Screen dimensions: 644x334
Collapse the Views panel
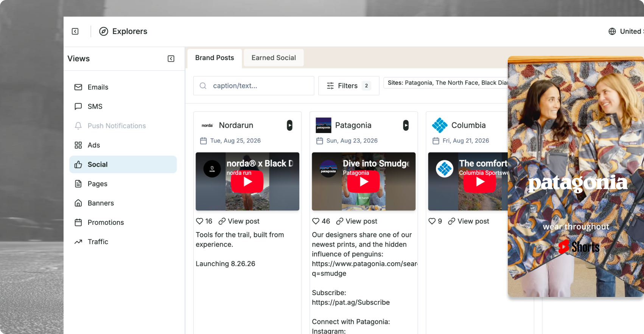click(x=171, y=59)
